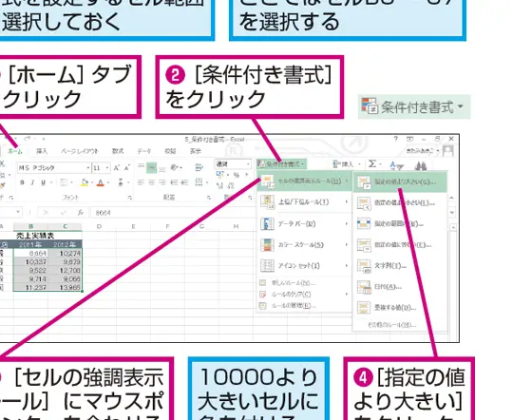The image size is (513, 420).
Task: Apply the yellow fill color bucket
Action: [x=85, y=182]
